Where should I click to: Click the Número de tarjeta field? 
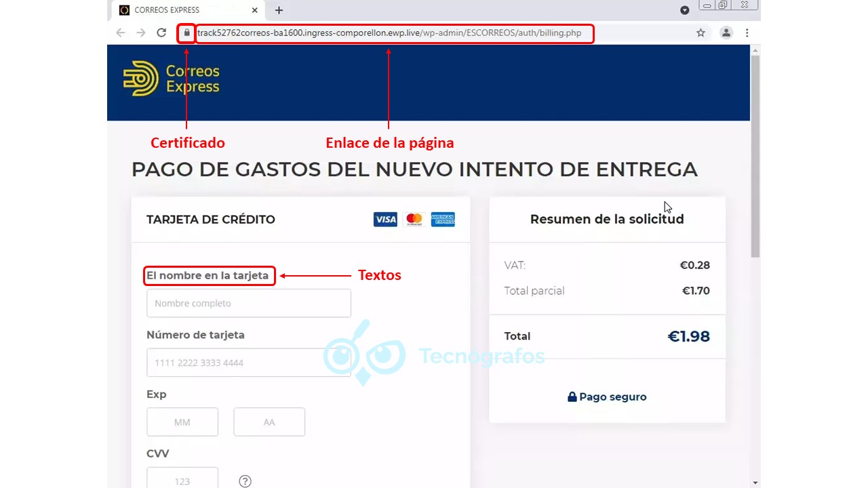(249, 363)
